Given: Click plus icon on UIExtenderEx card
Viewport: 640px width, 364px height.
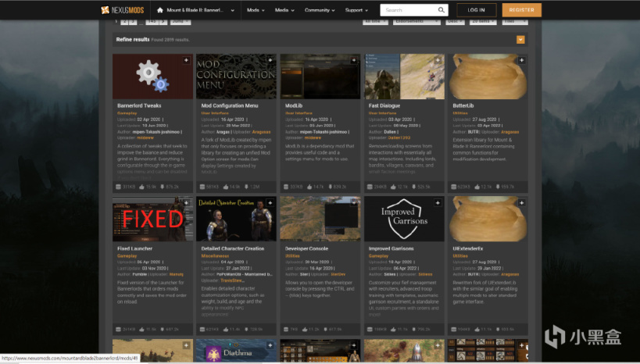Looking at the screenshot, I should (522, 203).
